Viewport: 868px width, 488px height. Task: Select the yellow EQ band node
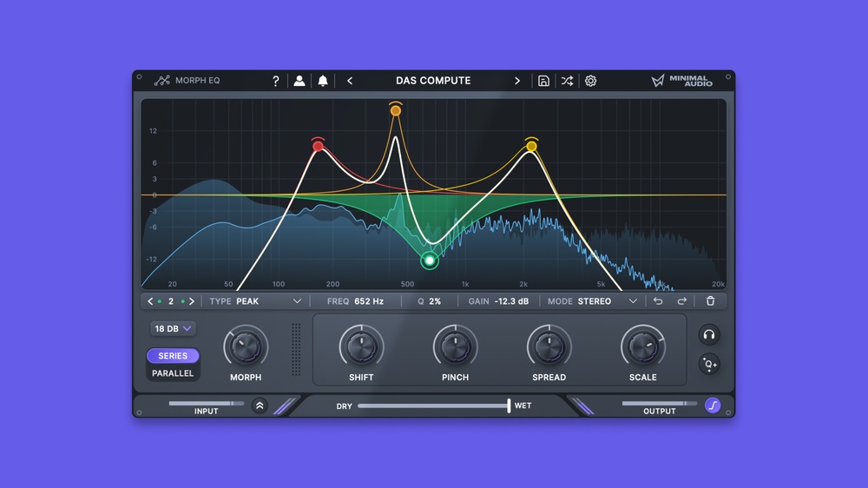(x=531, y=146)
